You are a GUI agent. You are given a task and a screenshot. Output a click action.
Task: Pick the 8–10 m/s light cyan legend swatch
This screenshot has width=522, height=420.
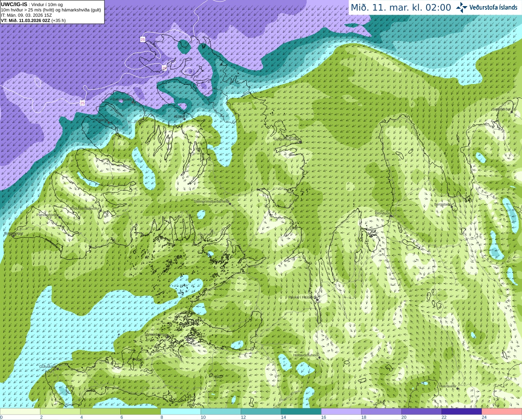[x=181, y=411]
